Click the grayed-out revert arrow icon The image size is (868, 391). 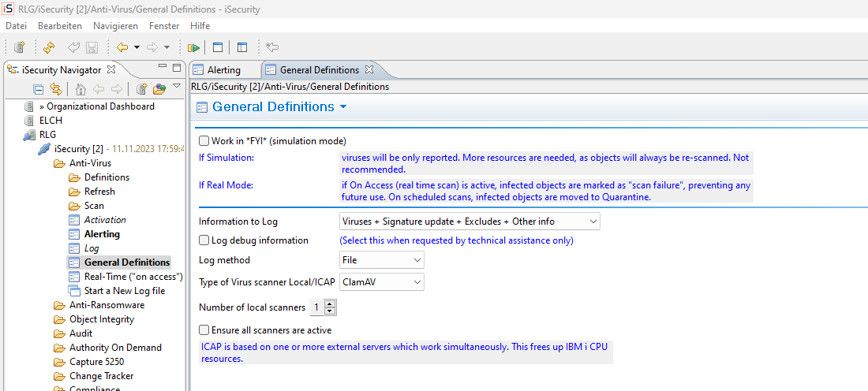[73, 47]
